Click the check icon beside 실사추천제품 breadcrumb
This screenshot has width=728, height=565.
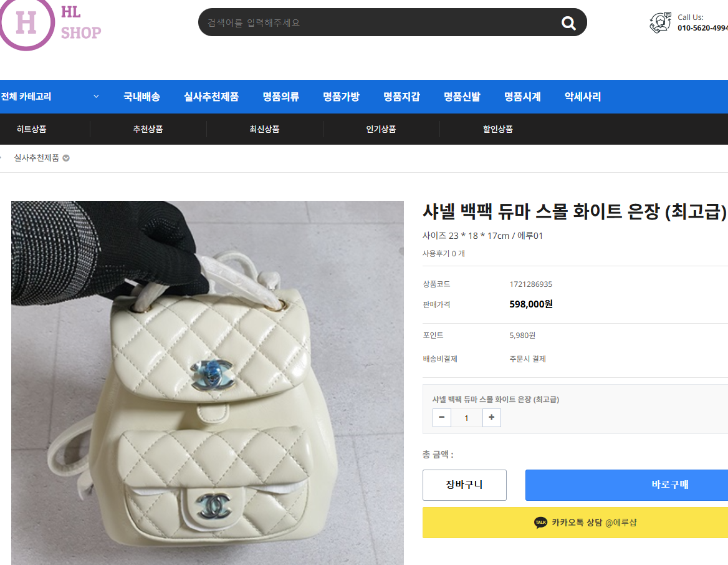(66, 158)
